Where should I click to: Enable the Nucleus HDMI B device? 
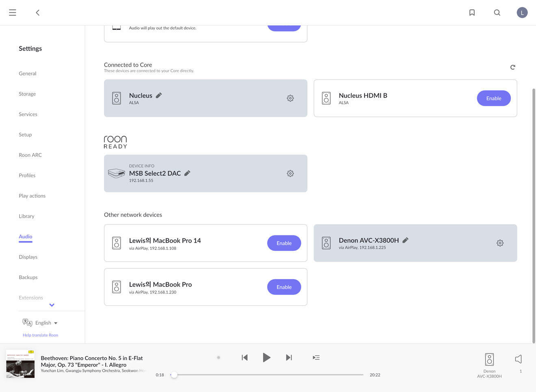[x=494, y=98]
